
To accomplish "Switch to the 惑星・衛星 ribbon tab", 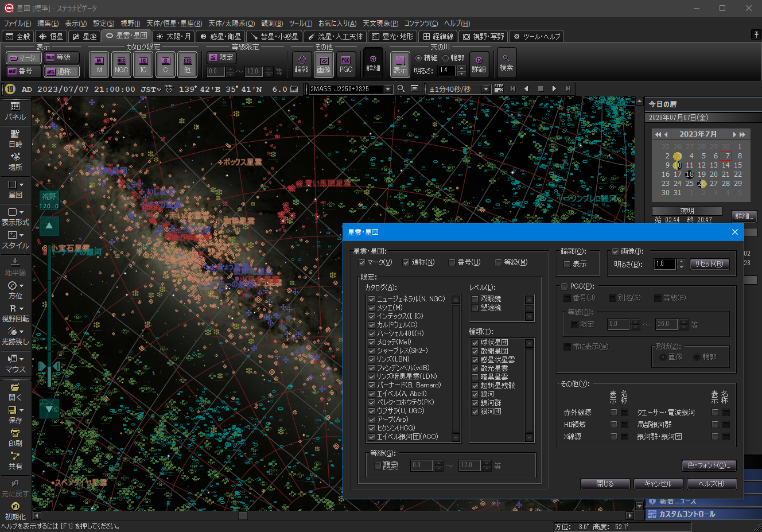I will coord(221,36).
